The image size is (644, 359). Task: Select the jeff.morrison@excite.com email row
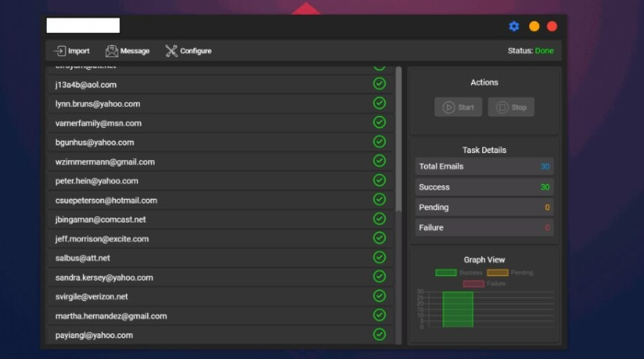[x=221, y=239]
